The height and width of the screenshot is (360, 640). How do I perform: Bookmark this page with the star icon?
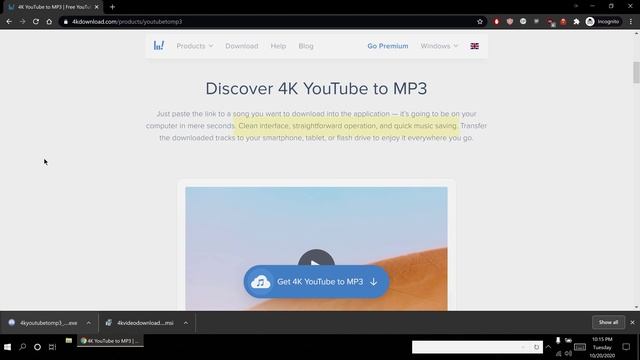(x=480, y=22)
